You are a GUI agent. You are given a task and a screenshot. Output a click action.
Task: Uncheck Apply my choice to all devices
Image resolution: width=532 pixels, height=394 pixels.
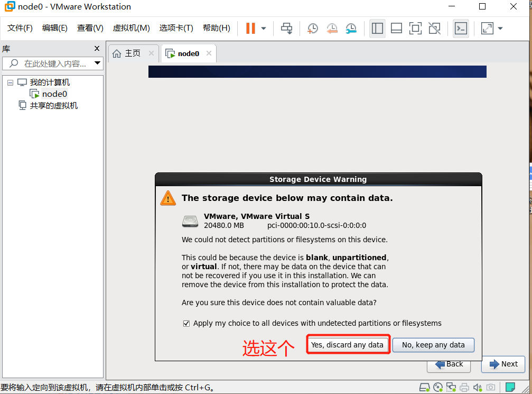coord(186,323)
